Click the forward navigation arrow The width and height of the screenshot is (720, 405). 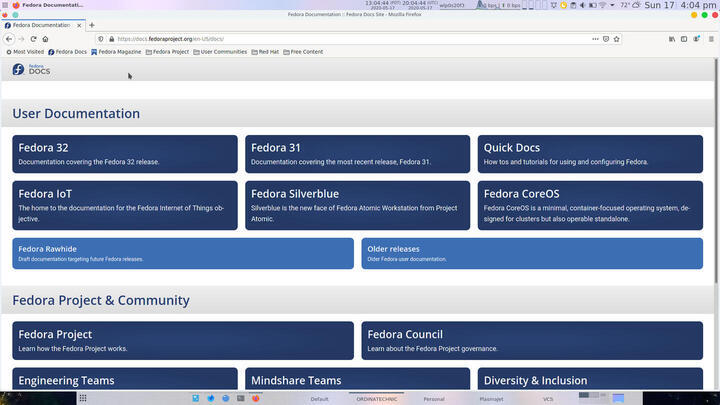coord(21,39)
